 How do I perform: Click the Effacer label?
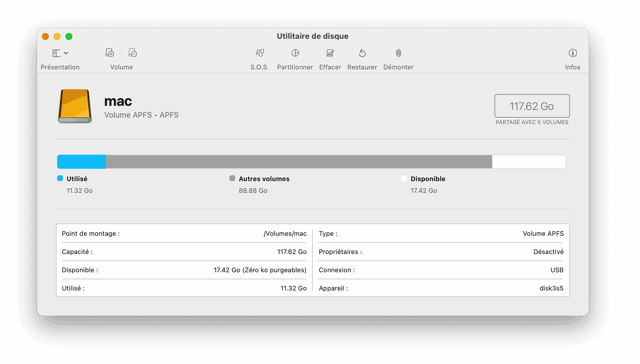coord(330,67)
